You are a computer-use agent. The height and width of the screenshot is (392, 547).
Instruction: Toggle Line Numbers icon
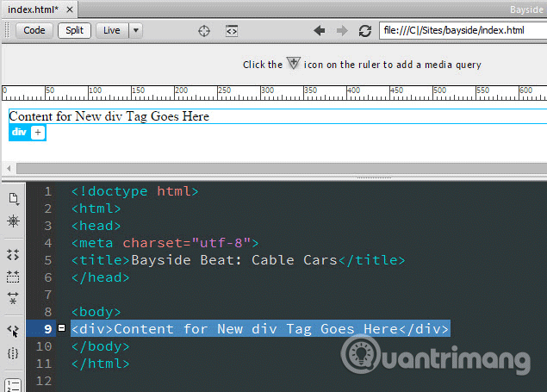coord(13,385)
